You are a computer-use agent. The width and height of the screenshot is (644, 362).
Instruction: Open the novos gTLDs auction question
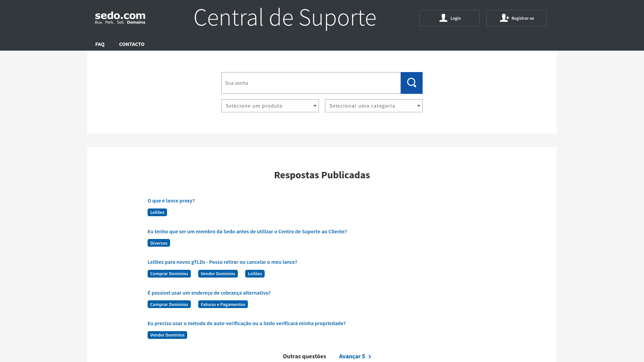pyautogui.click(x=222, y=262)
